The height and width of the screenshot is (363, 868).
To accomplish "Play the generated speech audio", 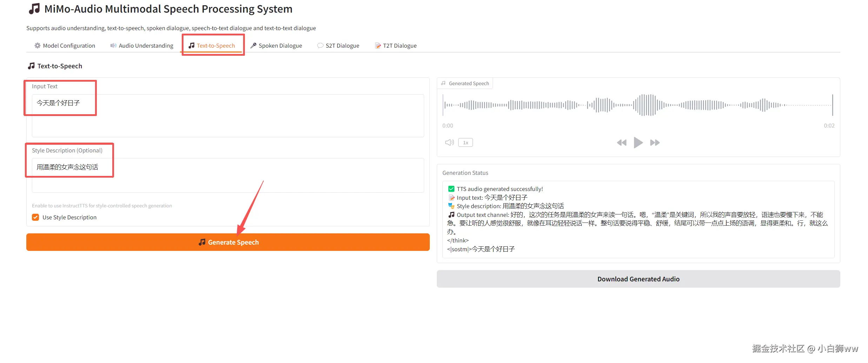I will click(638, 143).
